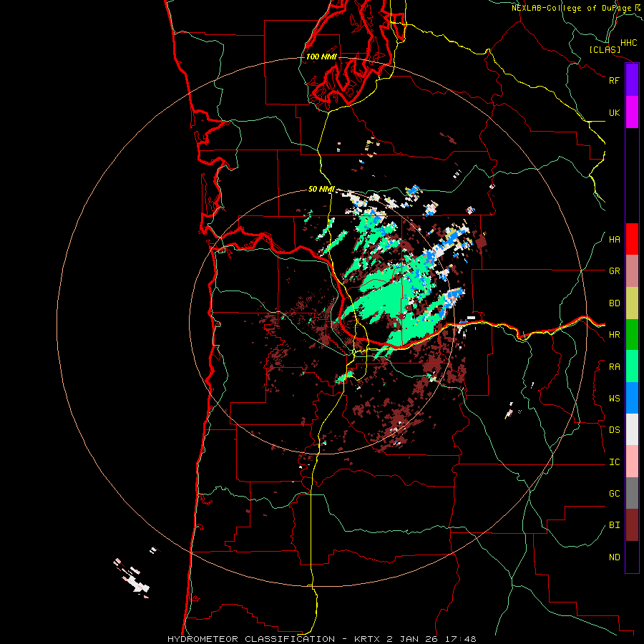Click the GR salmon legend color swatch
The width and height of the screenshot is (644, 644).
(x=632, y=271)
